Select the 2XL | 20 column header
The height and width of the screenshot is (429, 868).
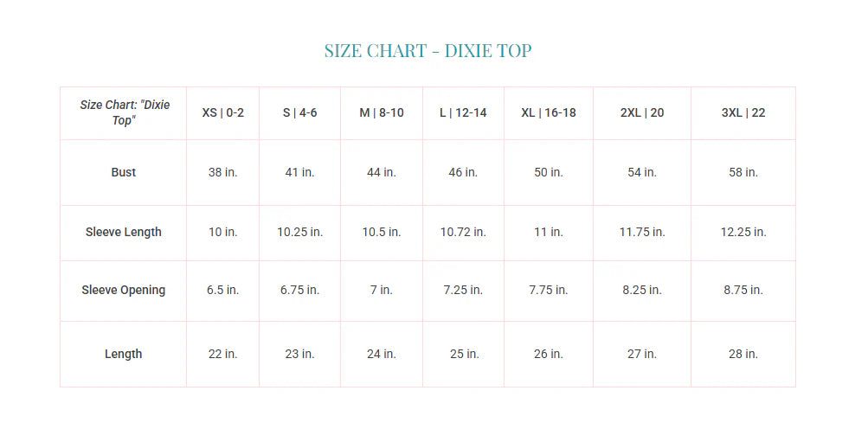(x=642, y=112)
